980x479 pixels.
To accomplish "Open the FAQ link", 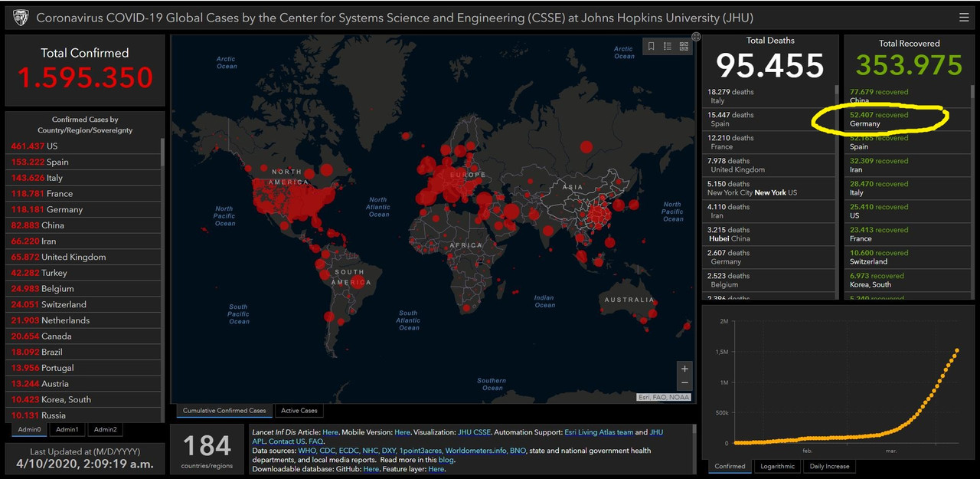I will coord(315,441).
